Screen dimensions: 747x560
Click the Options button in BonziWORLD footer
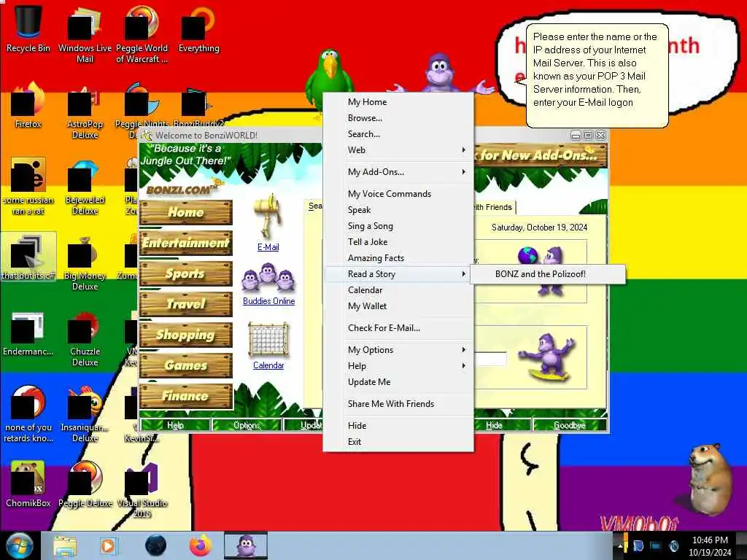pyautogui.click(x=247, y=425)
